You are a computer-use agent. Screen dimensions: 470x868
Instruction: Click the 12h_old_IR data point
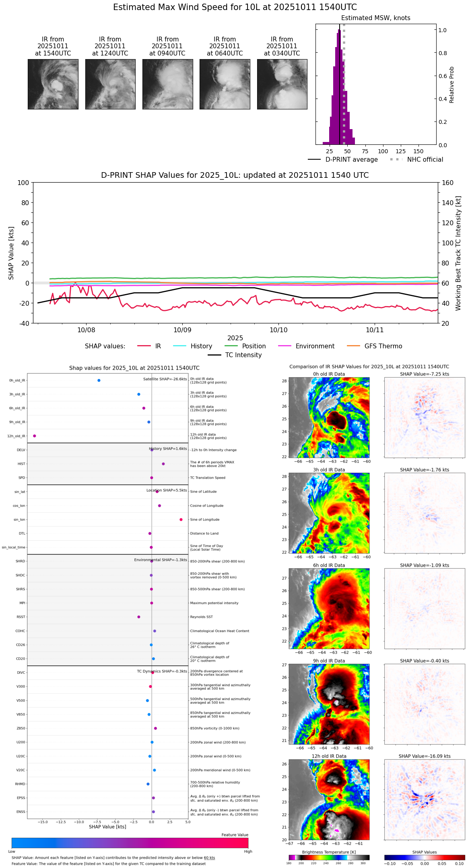pos(35,436)
